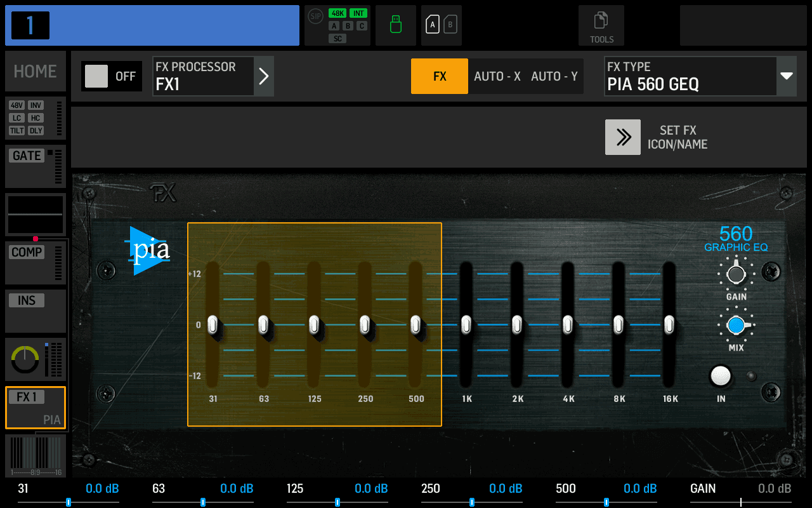The image size is (812, 508).
Task: Open the channel meters overview tile
Action: pos(36,456)
